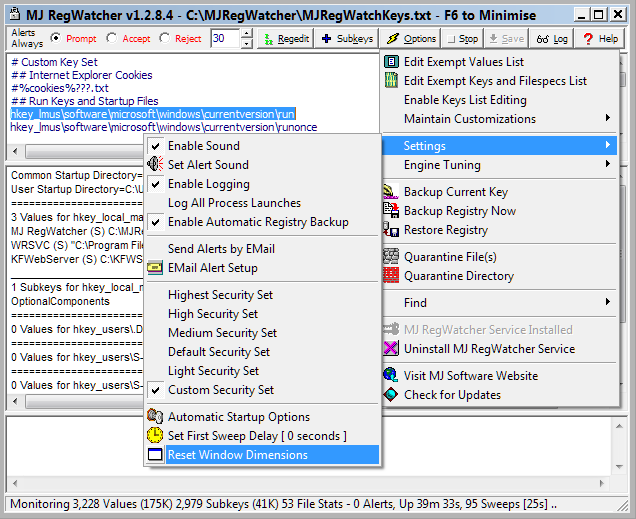Click the 'OptionalComponents' entry
This screenshot has width=636, height=519.
click(60, 301)
